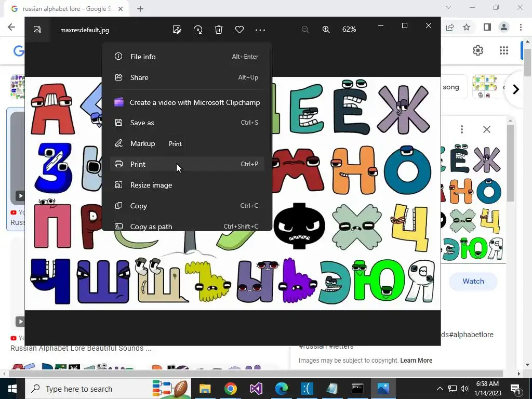Open Microsoft Edge from the taskbar
532x399 pixels.
point(281,389)
